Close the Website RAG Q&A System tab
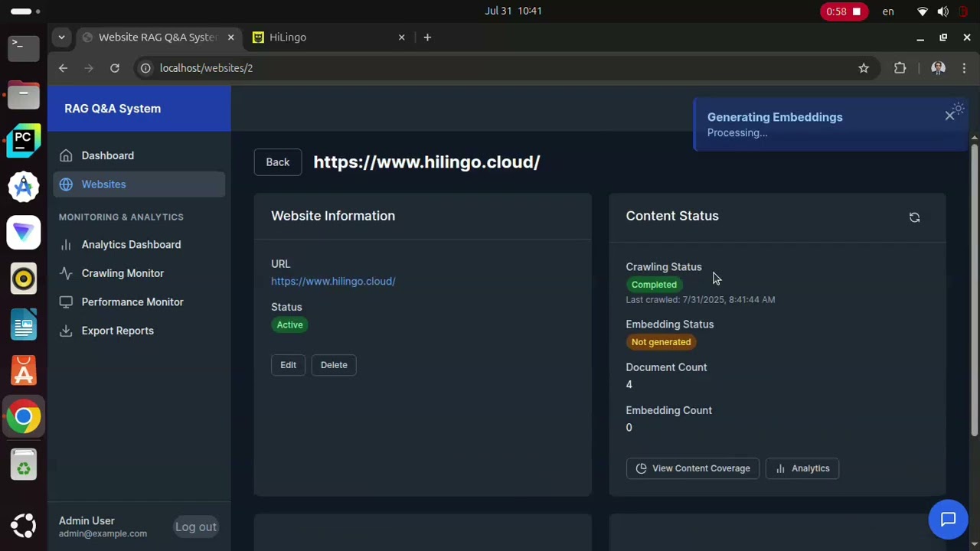Image resolution: width=980 pixels, height=551 pixels. (x=230, y=37)
